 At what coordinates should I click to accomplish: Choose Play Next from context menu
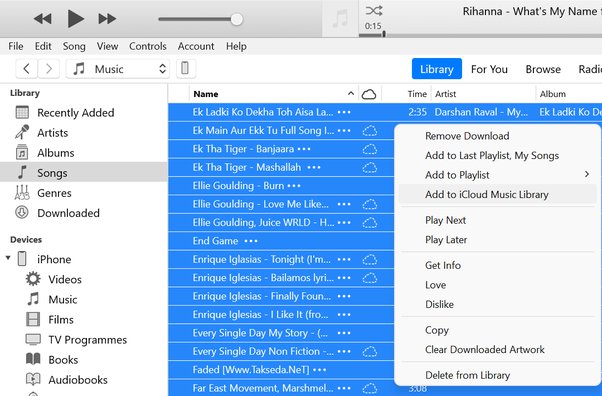(x=498, y=220)
